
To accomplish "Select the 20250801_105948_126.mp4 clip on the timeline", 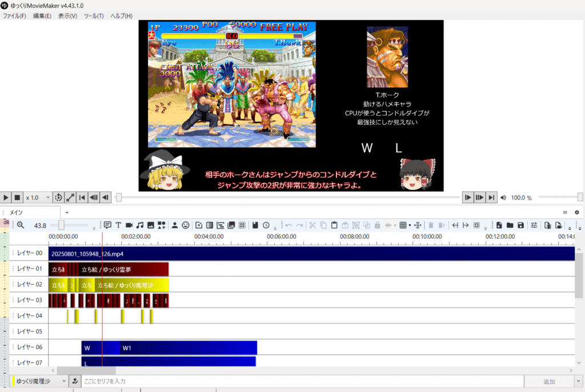I will [x=311, y=253].
